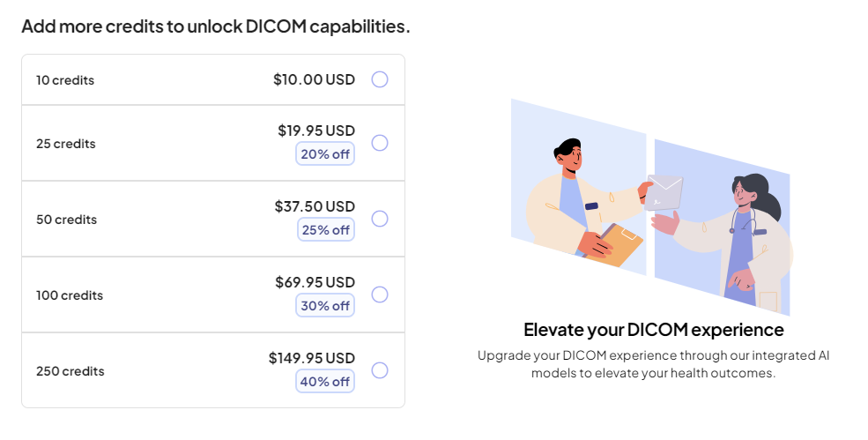Click the $19.95 USD price

click(x=316, y=131)
